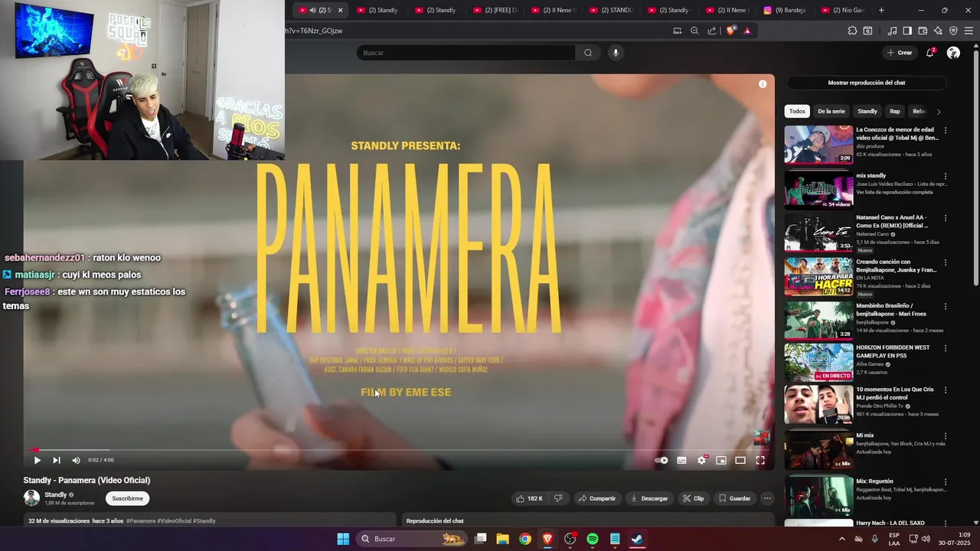Open options for Horizon Forbidden West stream
Viewport: 980px width, 551px height.
[945, 348]
